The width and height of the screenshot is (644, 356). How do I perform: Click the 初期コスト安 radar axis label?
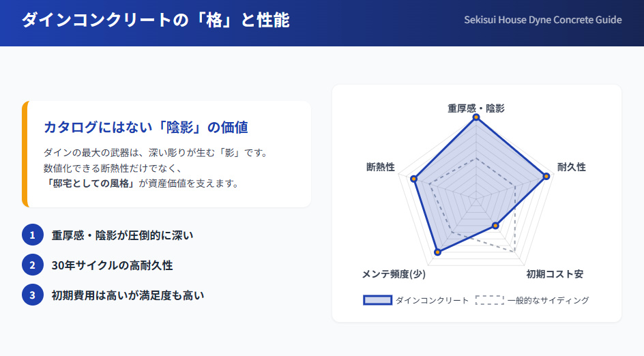coord(554,274)
